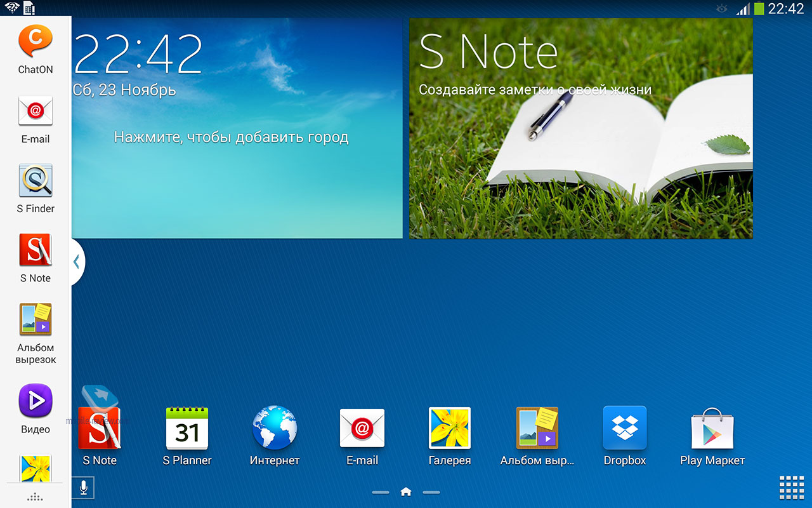Switch to the left home screen page

coord(381,492)
